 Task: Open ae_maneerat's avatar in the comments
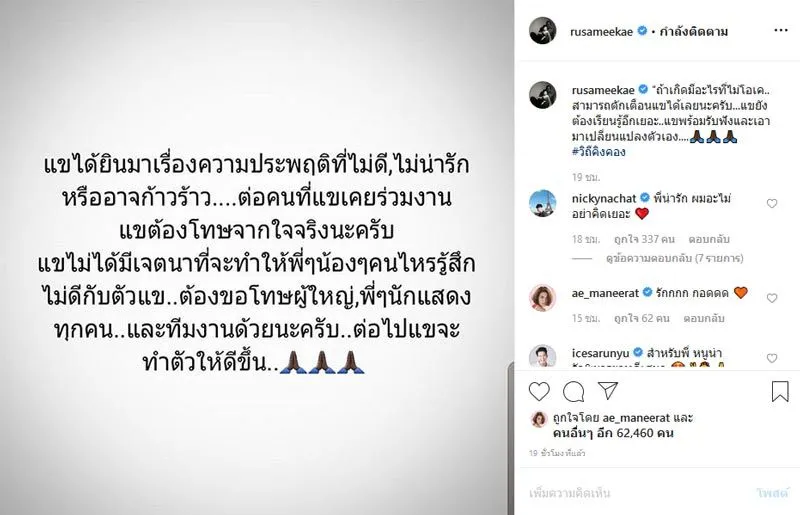pos(542,298)
